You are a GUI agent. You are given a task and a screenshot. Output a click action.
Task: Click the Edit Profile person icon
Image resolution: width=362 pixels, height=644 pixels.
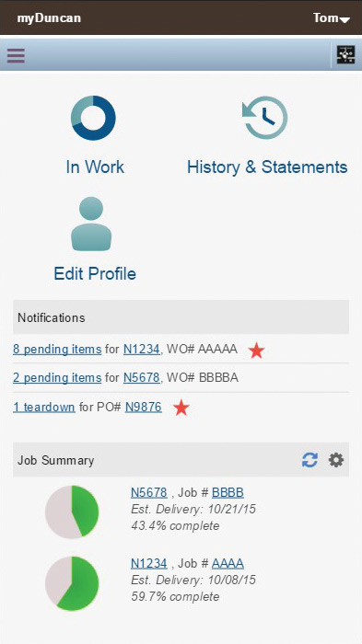coord(91,224)
